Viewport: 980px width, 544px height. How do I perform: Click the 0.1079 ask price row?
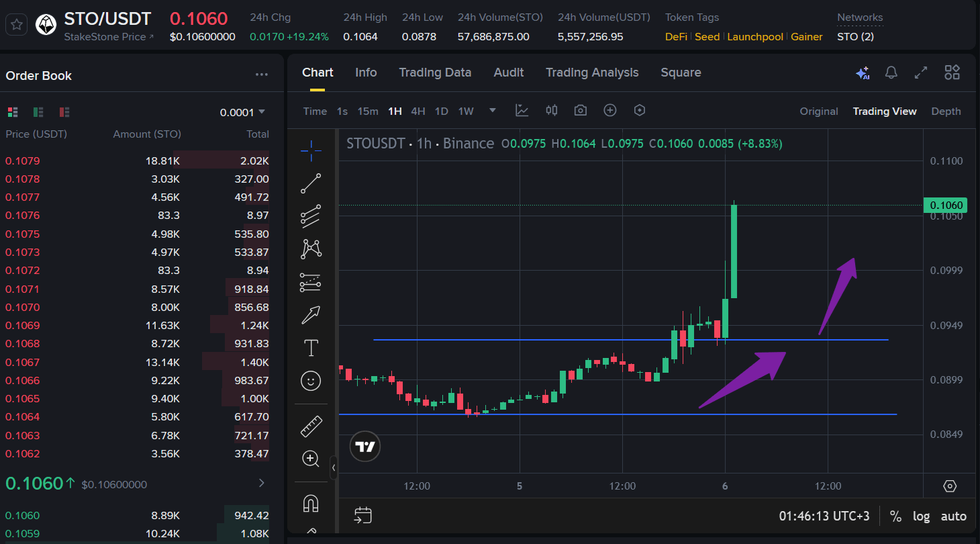(137, 161)
